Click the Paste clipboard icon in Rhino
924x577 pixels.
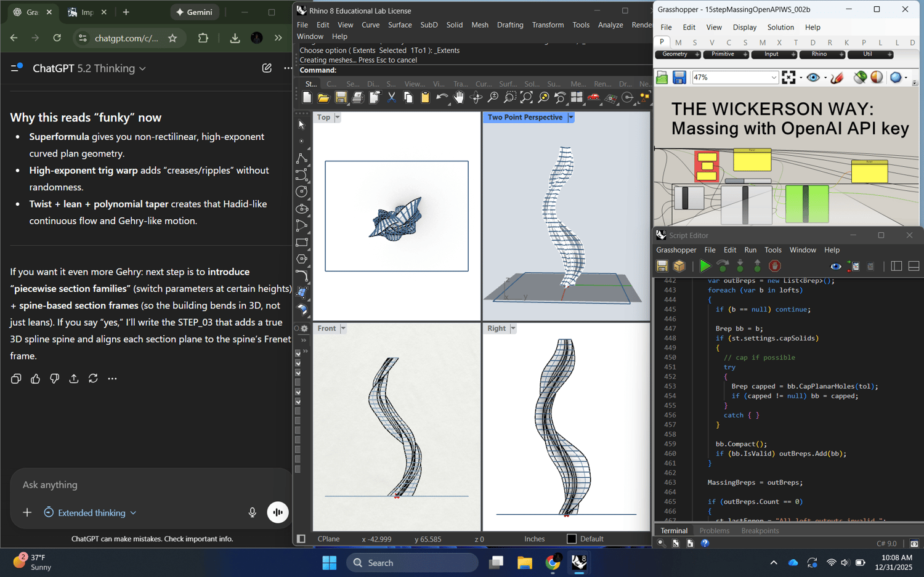click(x=425, y=98)
